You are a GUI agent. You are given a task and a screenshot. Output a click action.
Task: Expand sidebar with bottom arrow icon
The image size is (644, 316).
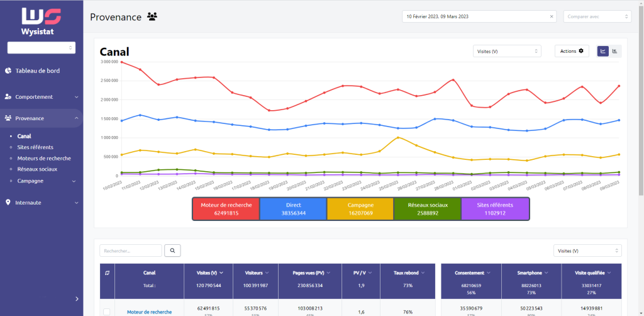tap(77, 299)
